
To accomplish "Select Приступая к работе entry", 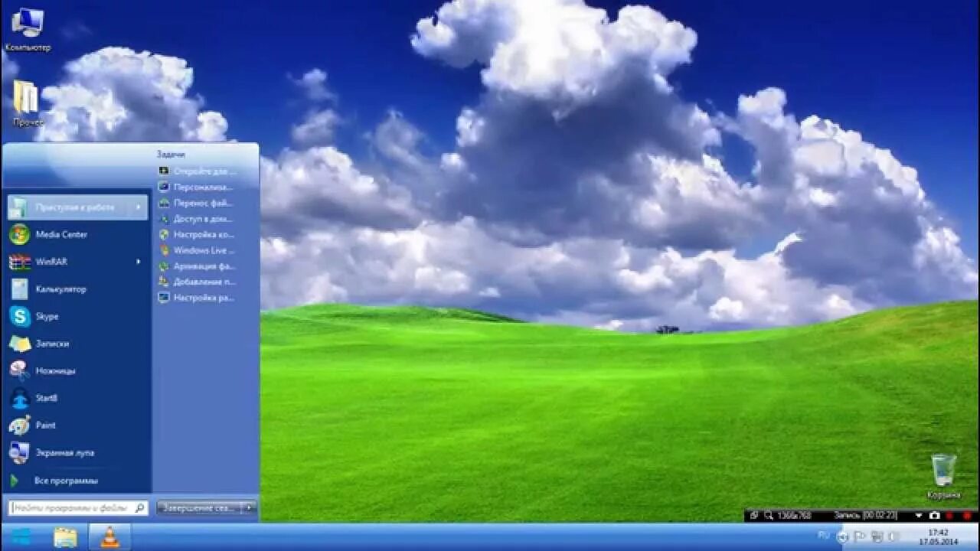I will (x=77, y=207).
